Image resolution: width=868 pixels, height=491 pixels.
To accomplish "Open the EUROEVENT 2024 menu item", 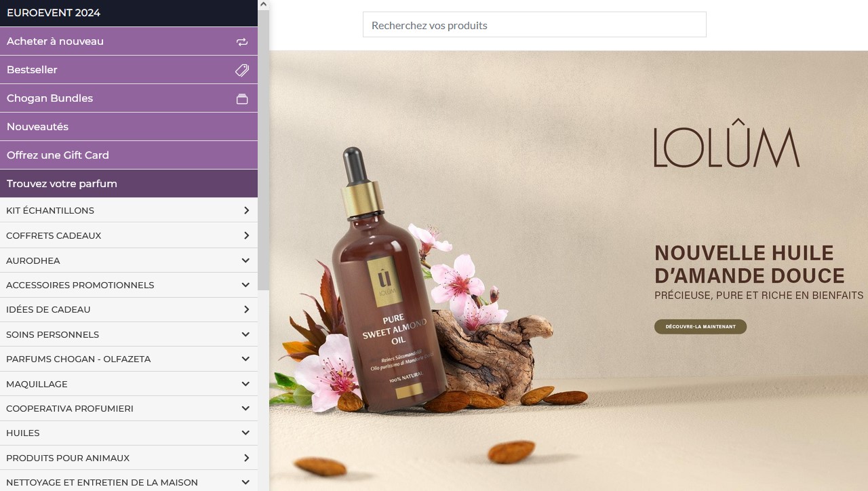I will tap(129, 13).
